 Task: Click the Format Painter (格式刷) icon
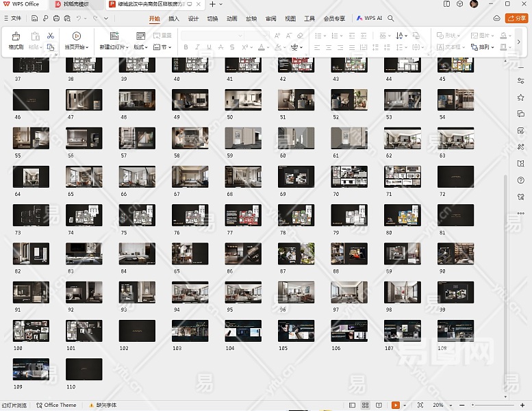[x=15, y=36]
